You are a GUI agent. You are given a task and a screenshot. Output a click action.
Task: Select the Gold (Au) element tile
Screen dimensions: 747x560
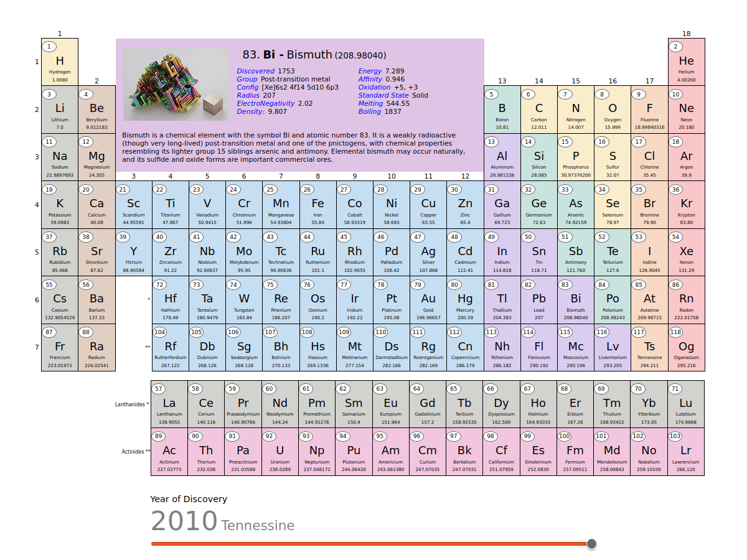pyautogui.click(x=428, y=301)
